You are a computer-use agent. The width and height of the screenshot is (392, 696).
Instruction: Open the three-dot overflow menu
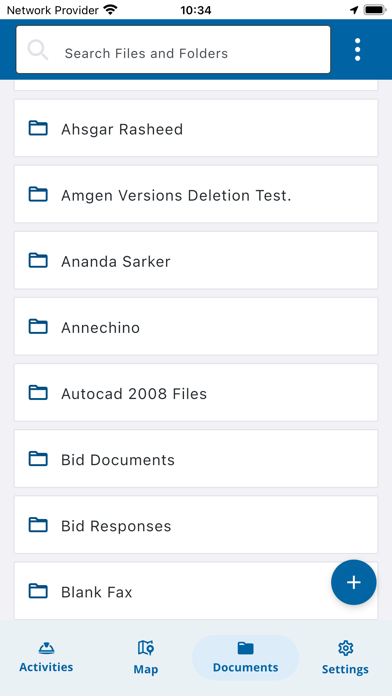(x=357, y=50)
